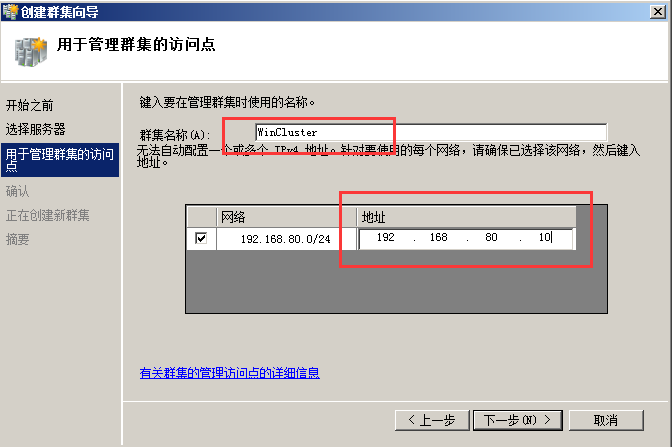Screen dimensions: 672x447
Task: Select '用于管理群集的访问点' step in sidebar
Action: pyautogui.click(x=60, y=159)
